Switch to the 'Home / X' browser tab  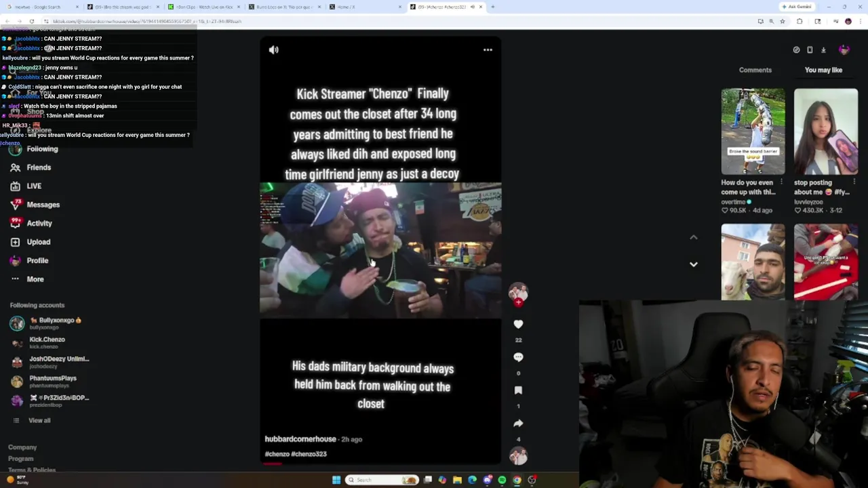pos(365,7)
